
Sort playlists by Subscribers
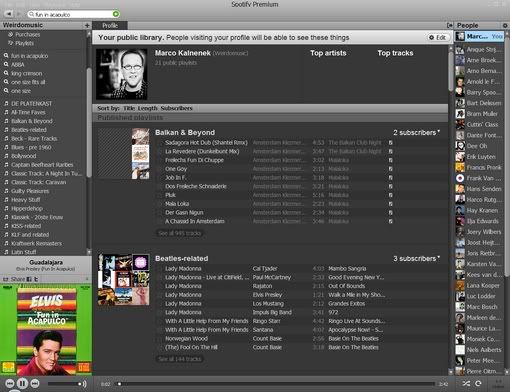coord(176,108)
